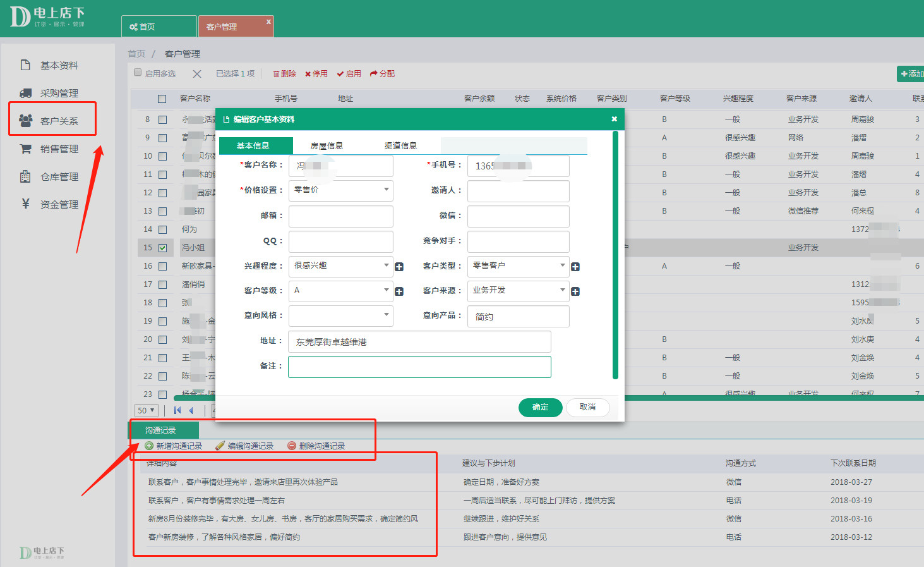Click the 确定 button
The width and height of the screenshot is (924, 567).
coord(540,407)
